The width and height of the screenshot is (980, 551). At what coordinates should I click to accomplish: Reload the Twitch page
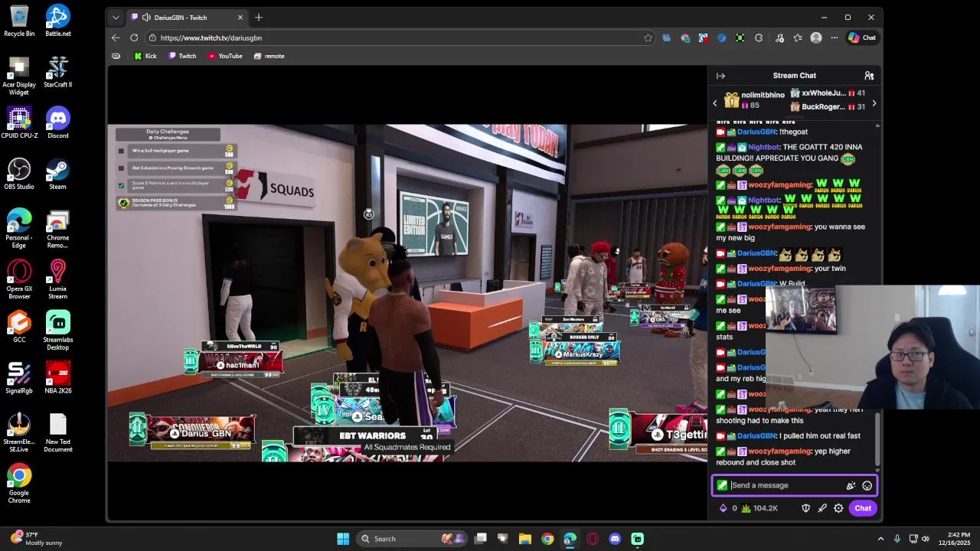[134, 37]
